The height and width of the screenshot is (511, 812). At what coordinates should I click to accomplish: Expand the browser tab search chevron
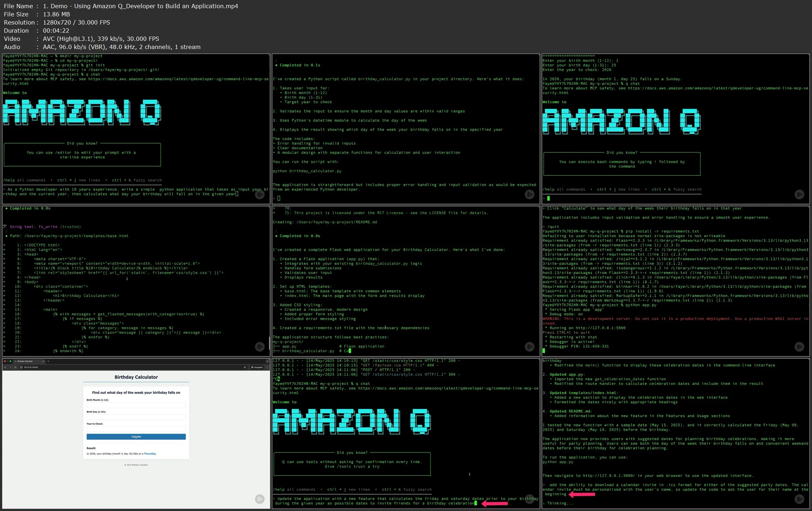[267, 361]
